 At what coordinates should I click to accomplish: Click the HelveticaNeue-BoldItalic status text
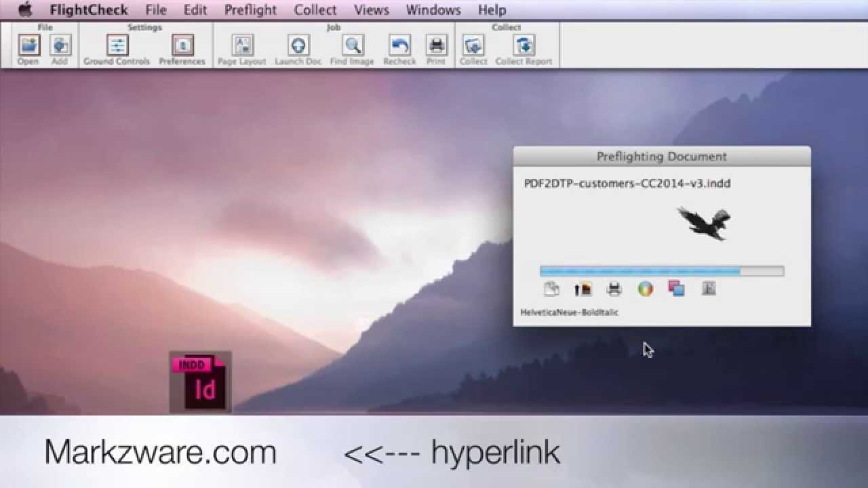pyautogui.click(x=570, y=312)
